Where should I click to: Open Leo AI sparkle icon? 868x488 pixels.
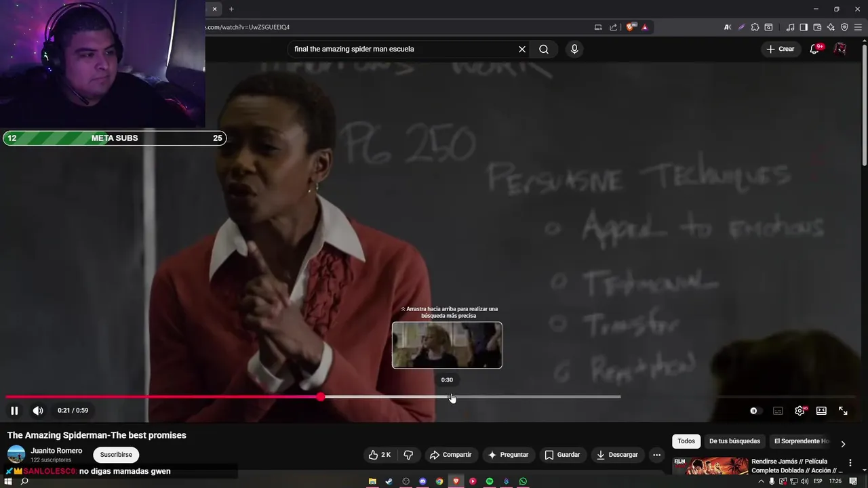tap(831, 27)
